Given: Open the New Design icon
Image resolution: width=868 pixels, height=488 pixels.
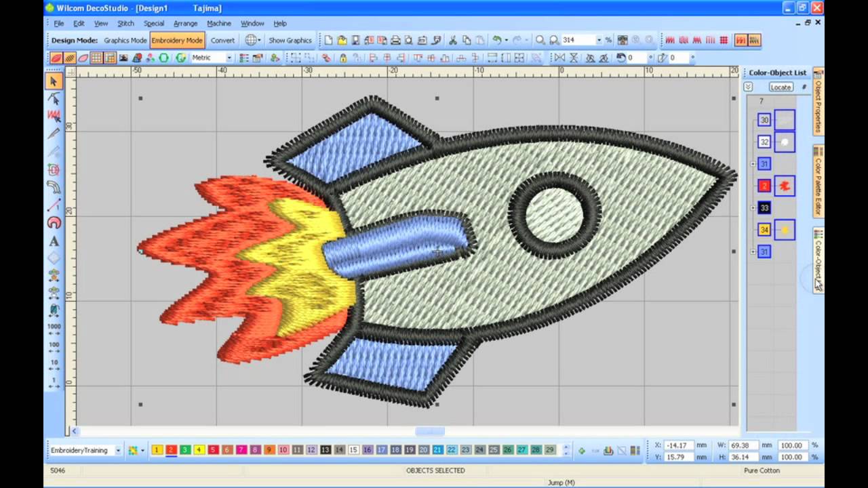Looking at the screenshot, I should [x=327, y=40].
